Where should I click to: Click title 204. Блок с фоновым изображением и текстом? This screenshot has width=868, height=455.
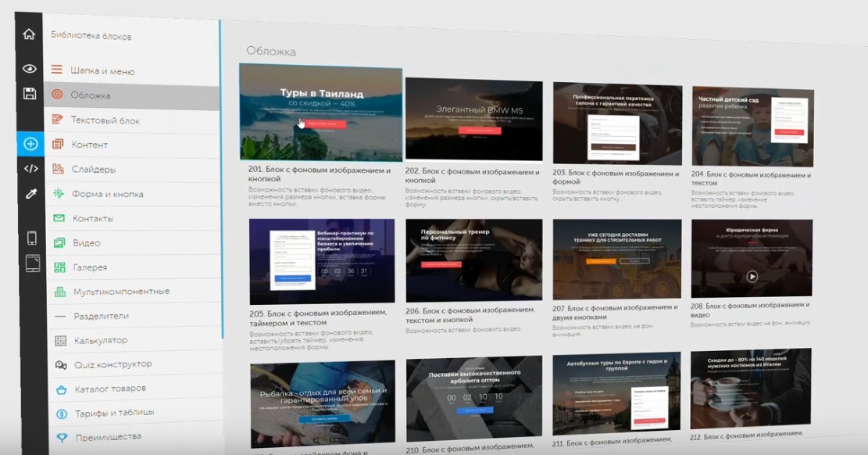pyautogui.click(x=751, y=178)
